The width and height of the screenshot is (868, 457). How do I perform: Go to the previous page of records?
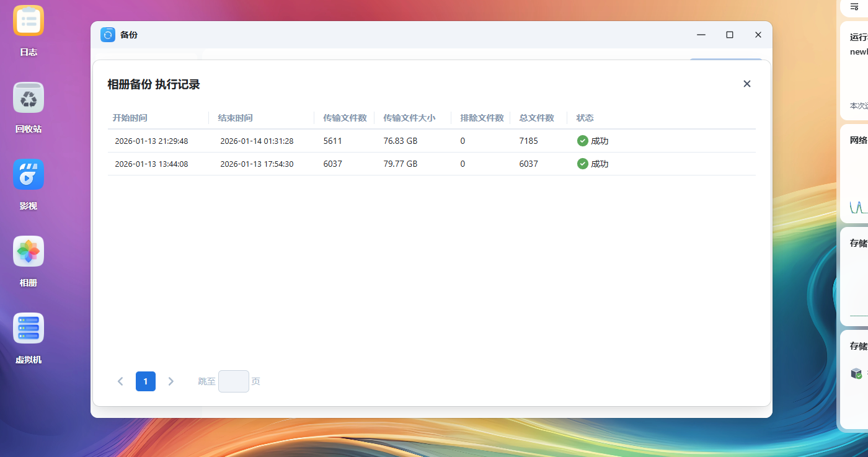[x=120, y=381]
